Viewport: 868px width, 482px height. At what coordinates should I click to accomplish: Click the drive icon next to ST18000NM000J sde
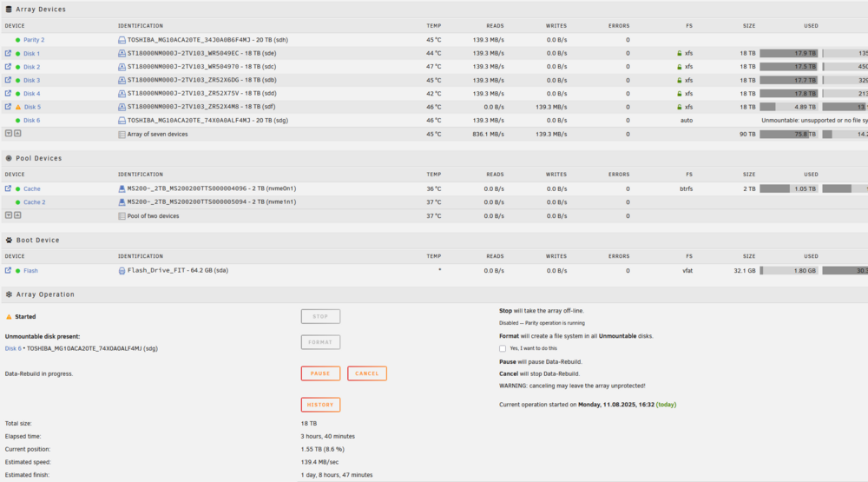(122, 53)
